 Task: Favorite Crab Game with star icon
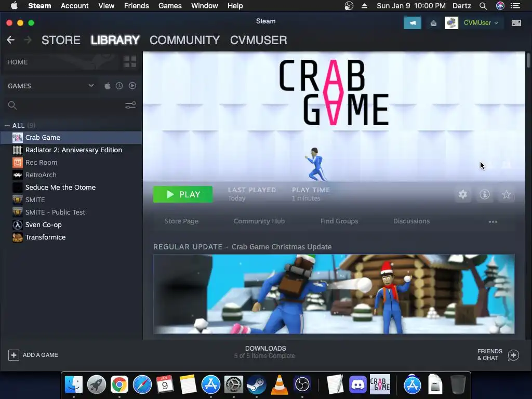[x=506, y=194]
